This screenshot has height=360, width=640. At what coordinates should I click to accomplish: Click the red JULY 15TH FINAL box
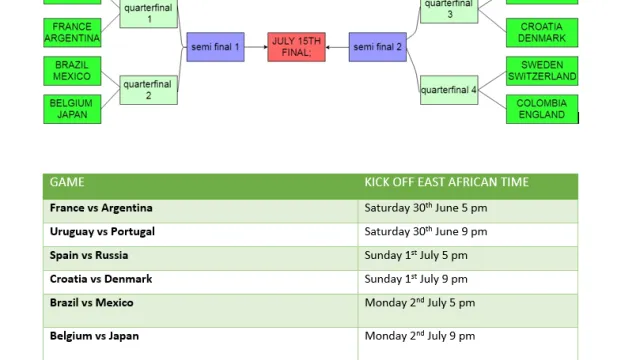click(296, 47)
